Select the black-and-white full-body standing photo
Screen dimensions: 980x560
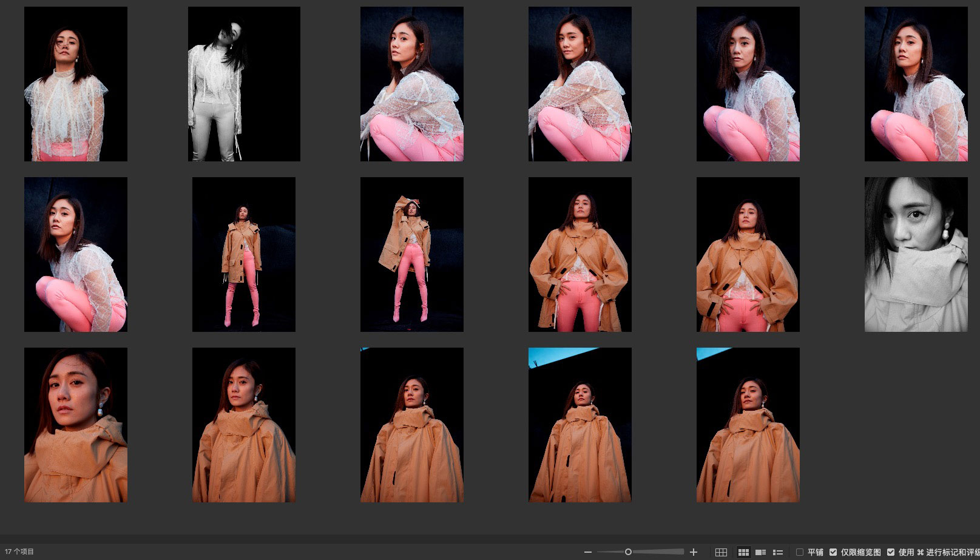pos(244,84)
